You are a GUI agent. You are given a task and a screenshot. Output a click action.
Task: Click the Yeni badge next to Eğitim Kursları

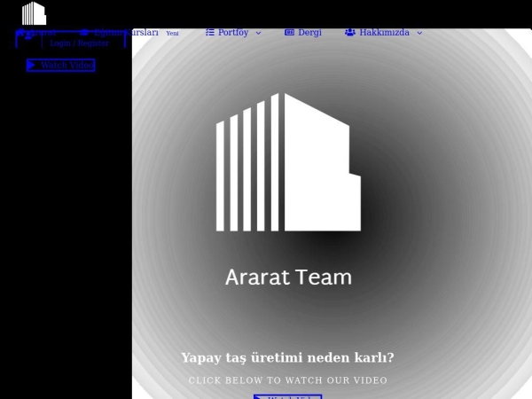[x=172, y=34]
